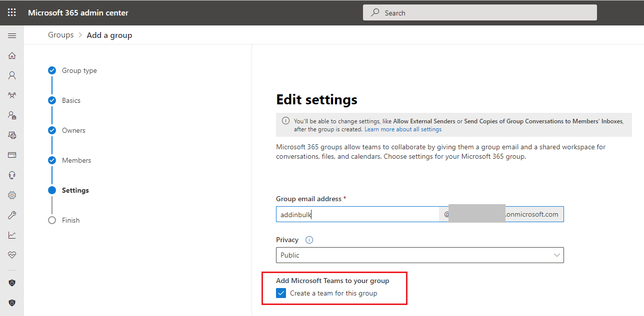Click the info icon in the settings notice
Image resolution: width=644 pixels, height=316 pixels.
[285, 121]
